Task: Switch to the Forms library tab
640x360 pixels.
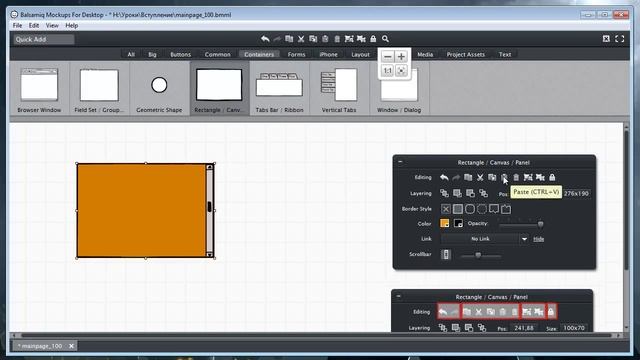Action: [296, 54]
